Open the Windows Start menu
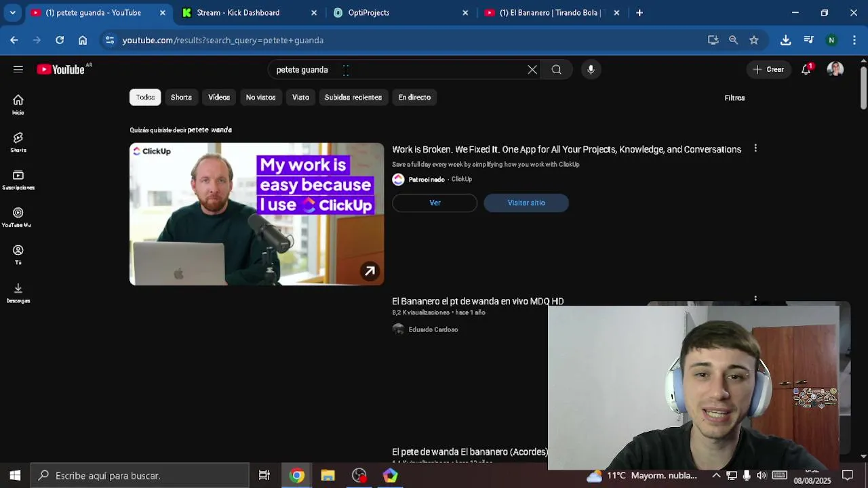The image size is (868, 488). 15,475
